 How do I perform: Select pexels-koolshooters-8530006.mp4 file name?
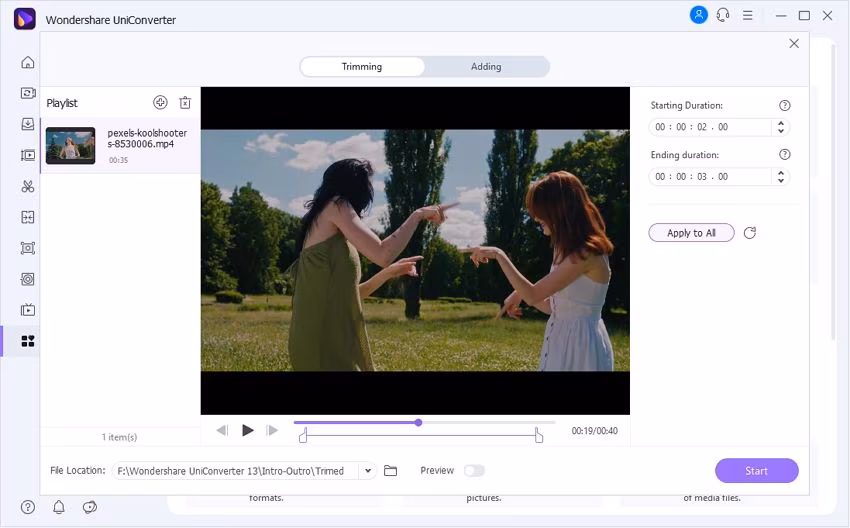click(147, 138)
